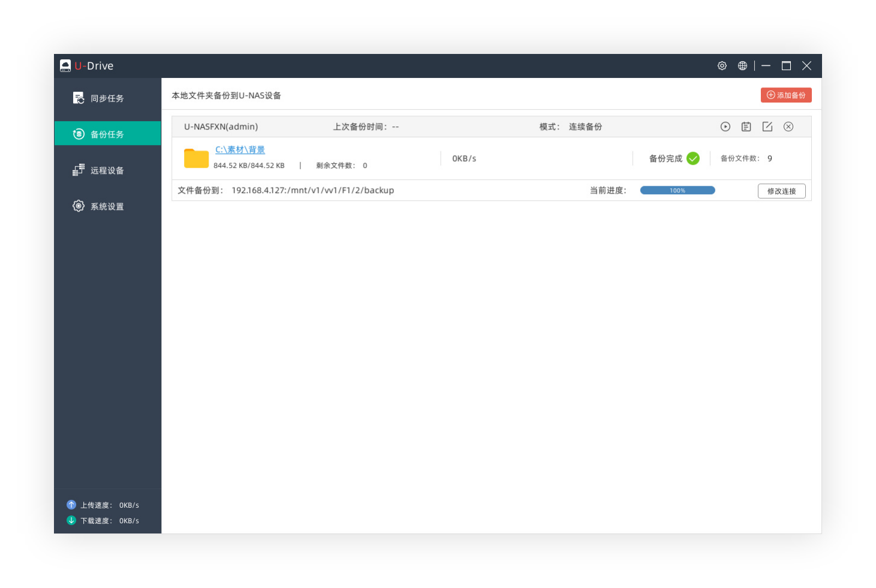876x588 pixels.
Task: Click the 剩余文件数 label
Action: click(336, 165)
